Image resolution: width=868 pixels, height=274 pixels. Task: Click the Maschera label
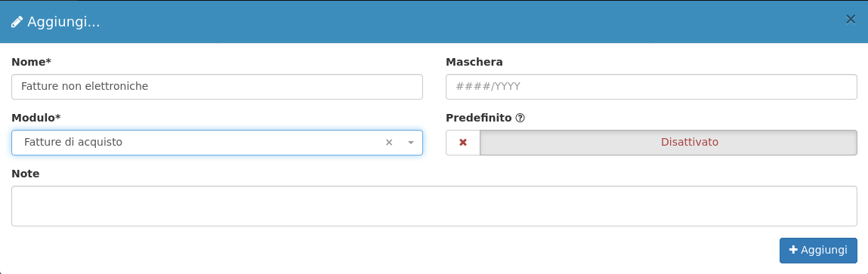pos(474,62)
